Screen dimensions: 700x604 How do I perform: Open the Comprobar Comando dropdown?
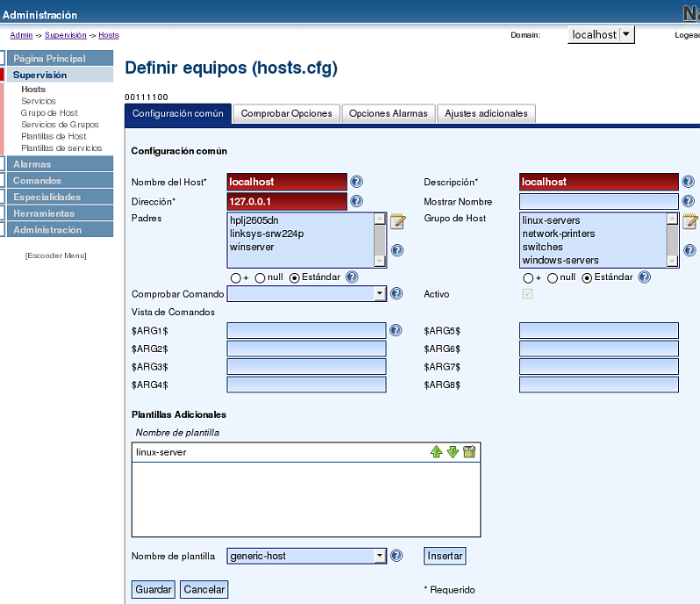point(379,294)
